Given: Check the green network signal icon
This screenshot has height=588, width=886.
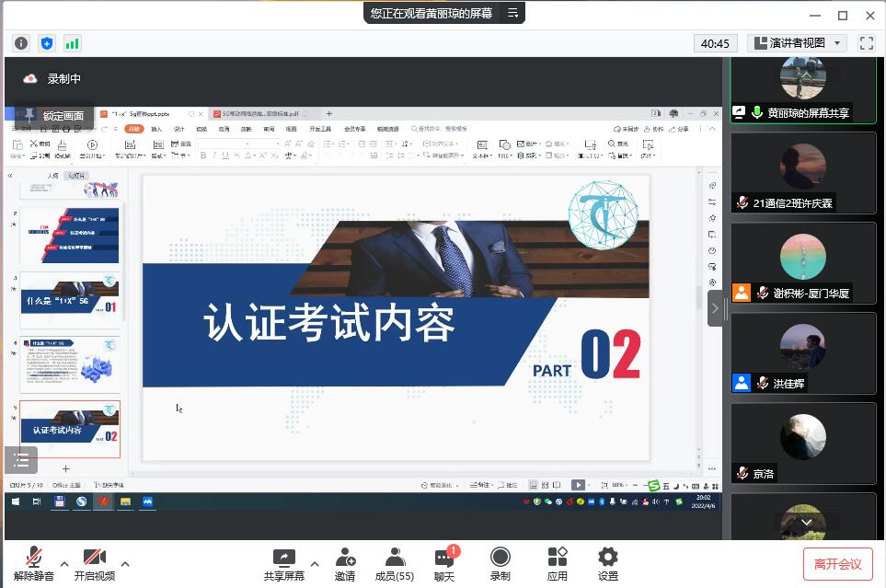Looking at the screenshot, I should (x=72, y=43).
